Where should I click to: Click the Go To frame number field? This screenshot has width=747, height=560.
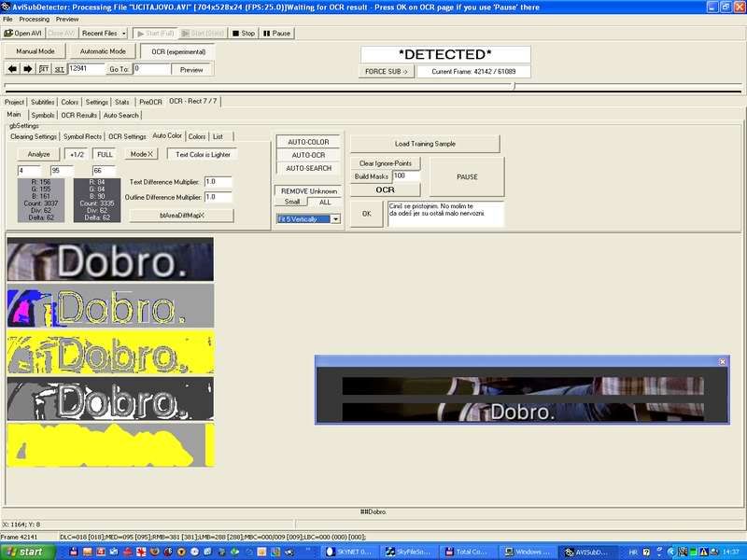(x=149, y=69)
